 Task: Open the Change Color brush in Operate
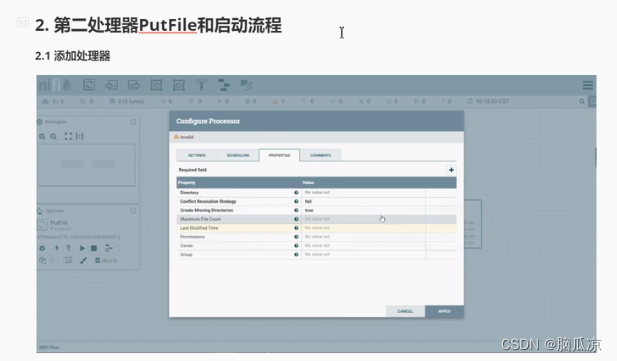83,260
